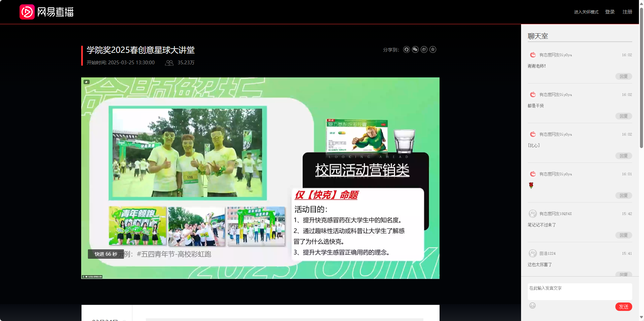Screen dimensions: 644x321
Task: Click the page vertical scrollbar thumb
Action: point(641,77)
